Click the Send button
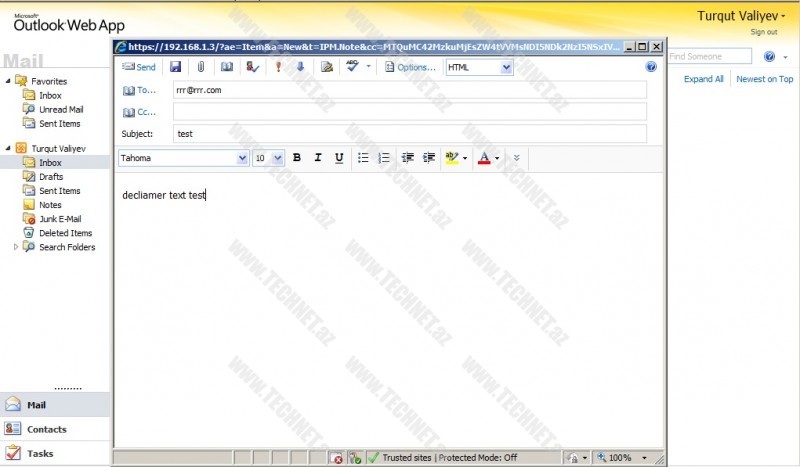800x467 pixels. 139,67
